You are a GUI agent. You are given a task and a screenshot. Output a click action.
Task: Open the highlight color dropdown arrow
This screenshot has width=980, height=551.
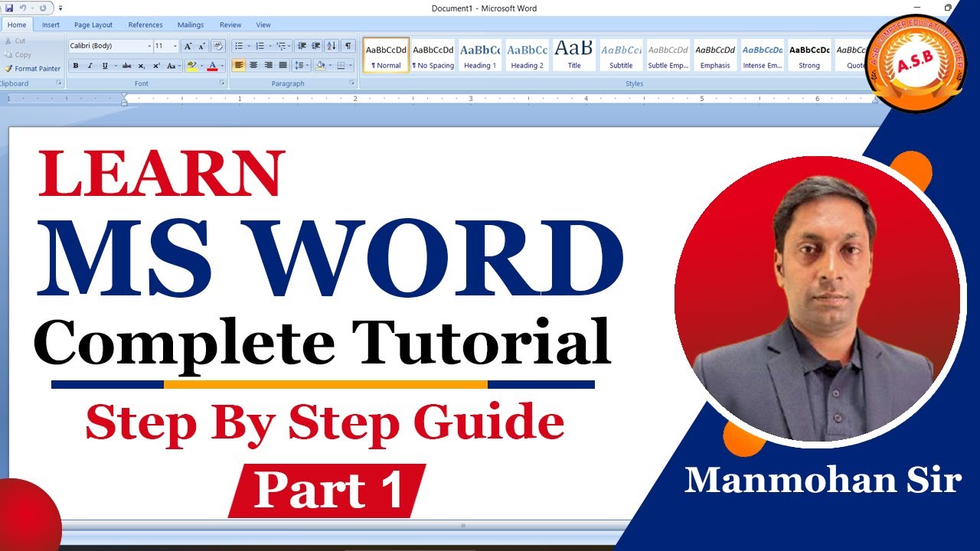click(201, 66)
